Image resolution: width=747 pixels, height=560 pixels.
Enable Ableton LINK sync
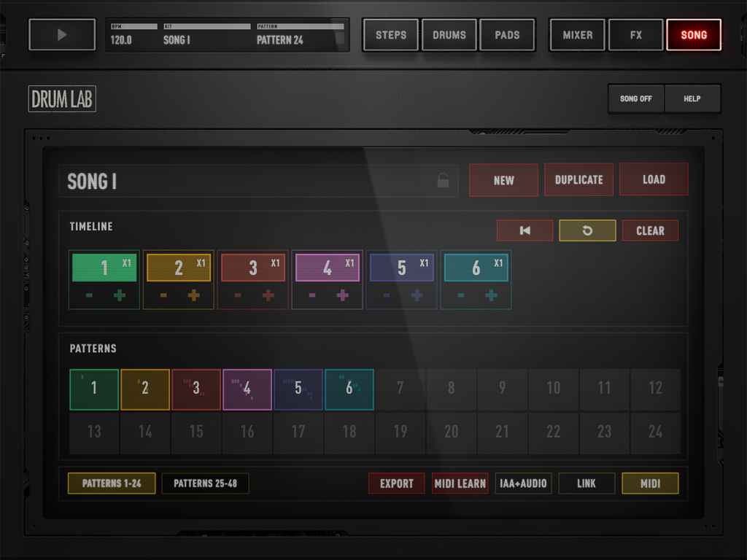click(x=587, y=483)
